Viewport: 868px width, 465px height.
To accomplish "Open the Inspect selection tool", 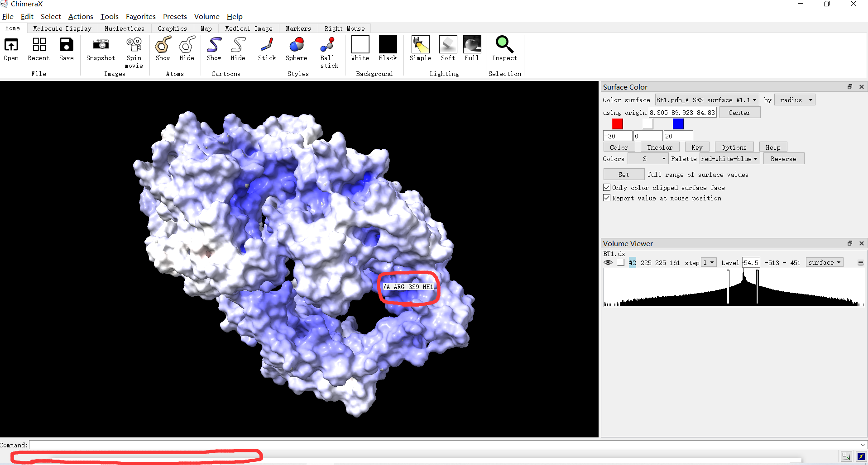I will [504, 45].
